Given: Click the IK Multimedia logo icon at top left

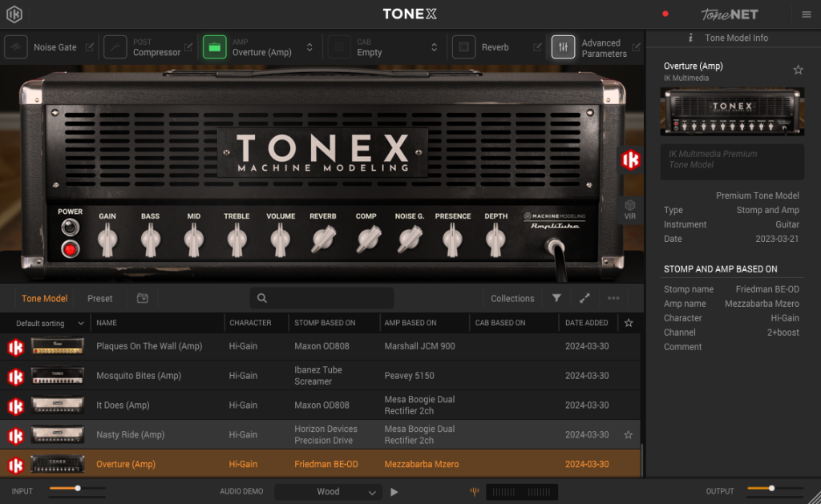Looking at the screenshot, I should (14, 14).
